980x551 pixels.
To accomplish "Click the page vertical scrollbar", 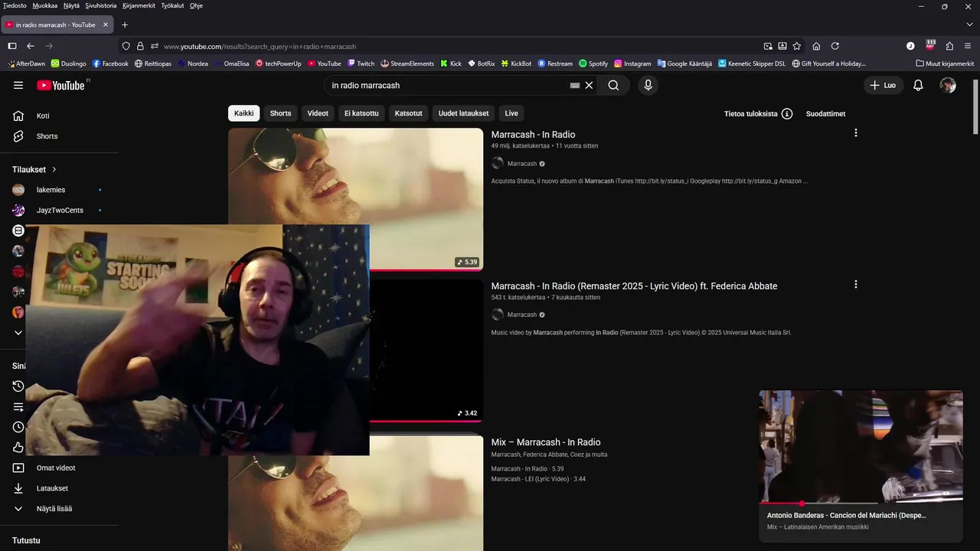I will [975, 107].
